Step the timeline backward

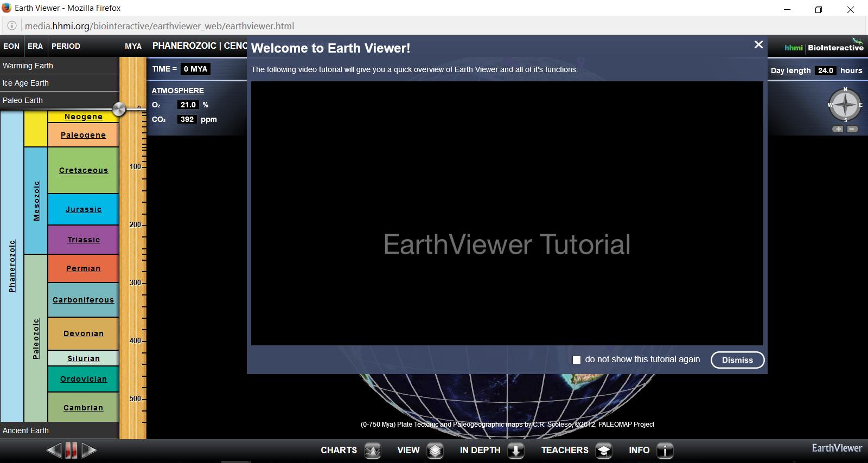pyautogui.click(x=54, y=450)
